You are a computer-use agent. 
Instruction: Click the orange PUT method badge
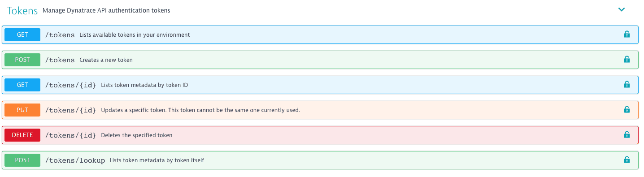[x=22, y=110]
